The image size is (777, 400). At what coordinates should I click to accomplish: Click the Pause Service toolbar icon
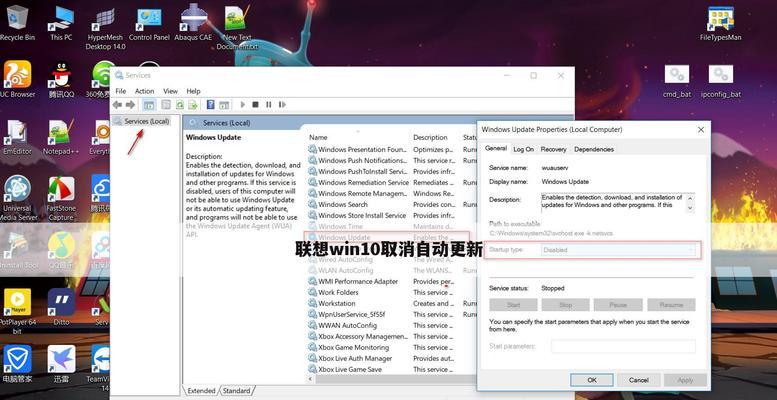coord(269,105)
